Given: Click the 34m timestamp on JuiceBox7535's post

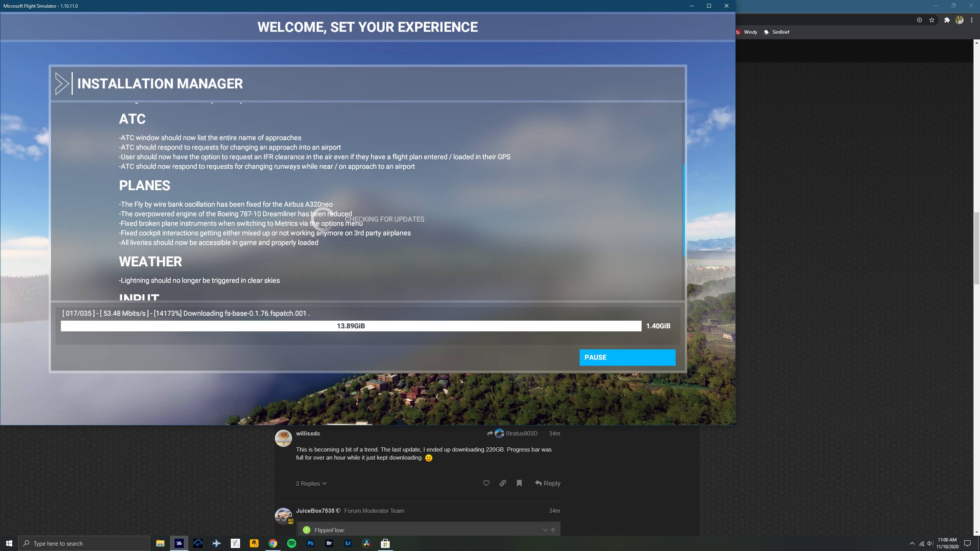Looking at the screenshot, I should [x=554, y=511].
